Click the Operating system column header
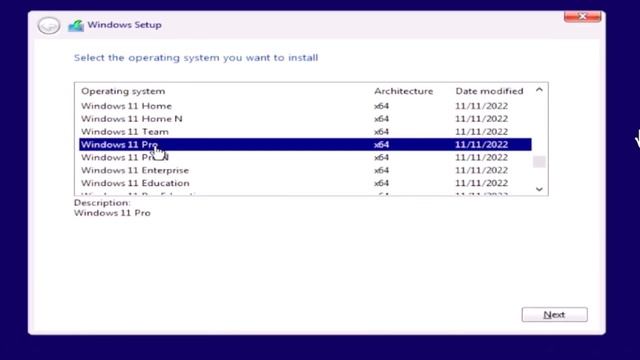This screenshot has width=640, height=360. pos(123,91)
